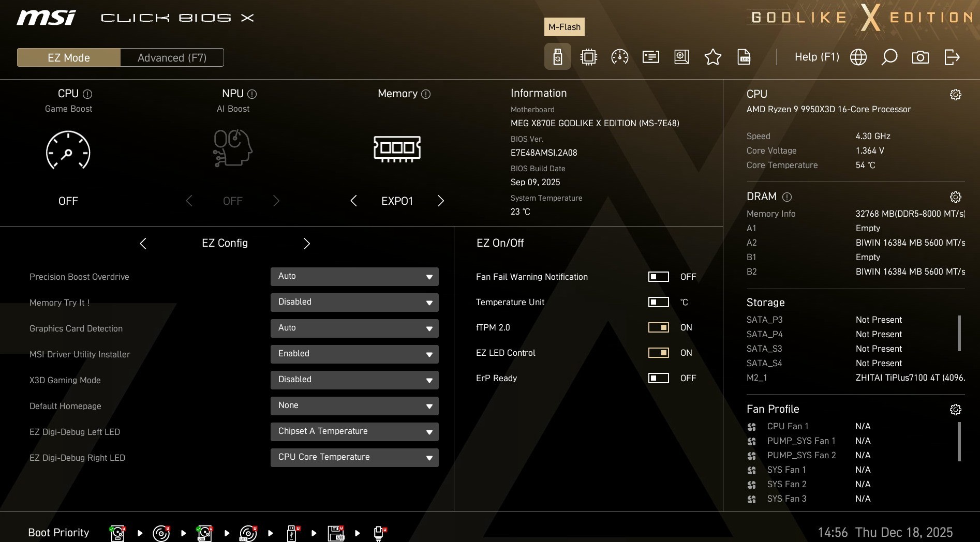Image resolution: width=980 pixels, height=542 pixels.
Task: Open the search magnifier icon
Action: pos(889,57)
